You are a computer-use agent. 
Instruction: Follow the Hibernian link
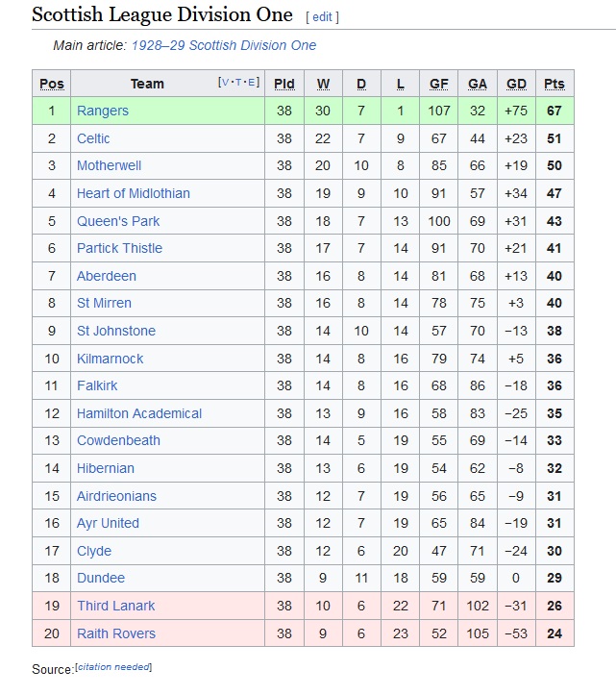point(106,468)
